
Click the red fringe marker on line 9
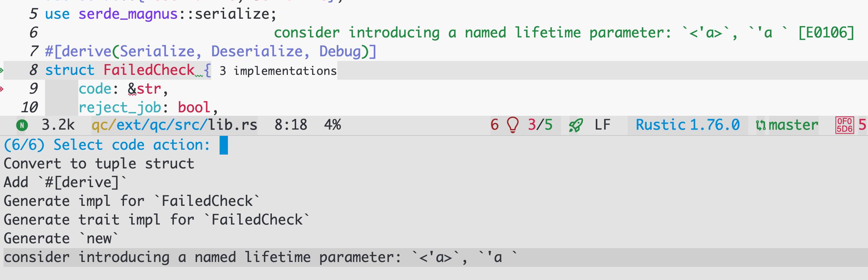(2, 89)
